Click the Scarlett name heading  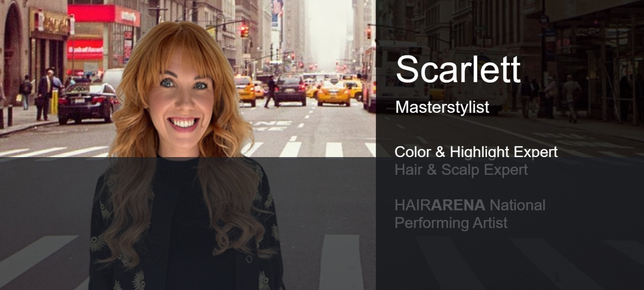coord(458,69)
